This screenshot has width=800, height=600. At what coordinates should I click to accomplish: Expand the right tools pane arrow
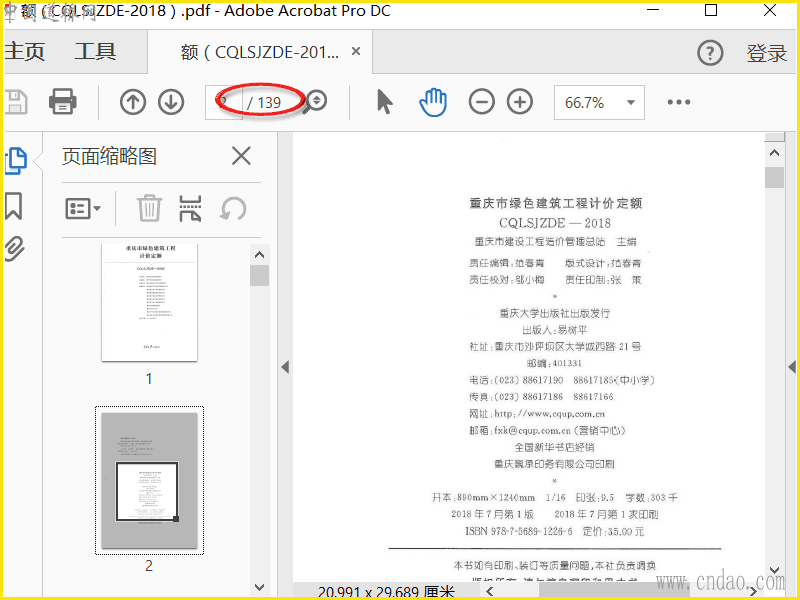click(x=792, y=366)
